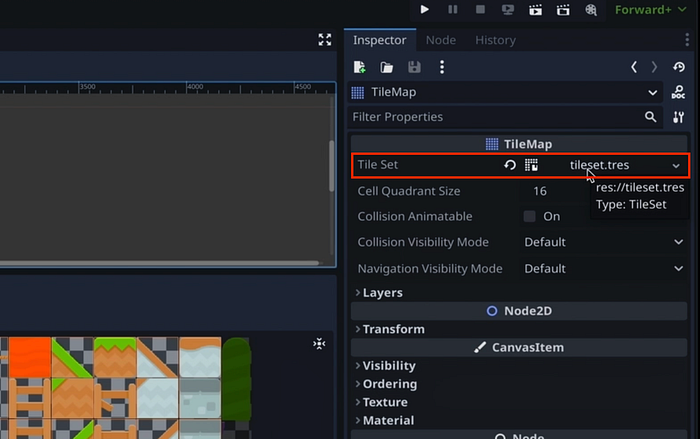Open the dock options three-dot menu

(x=687, y=40)
